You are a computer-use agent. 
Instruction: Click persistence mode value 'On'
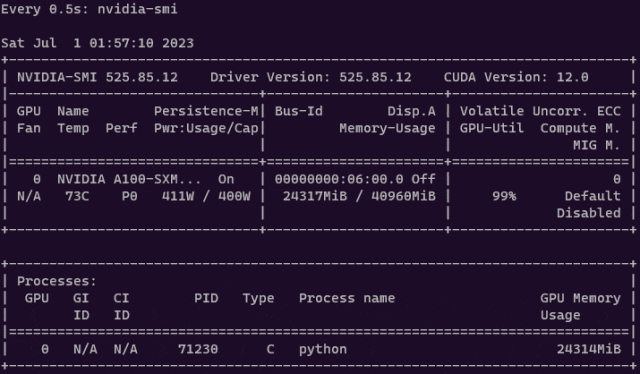(x=226, y=179)
